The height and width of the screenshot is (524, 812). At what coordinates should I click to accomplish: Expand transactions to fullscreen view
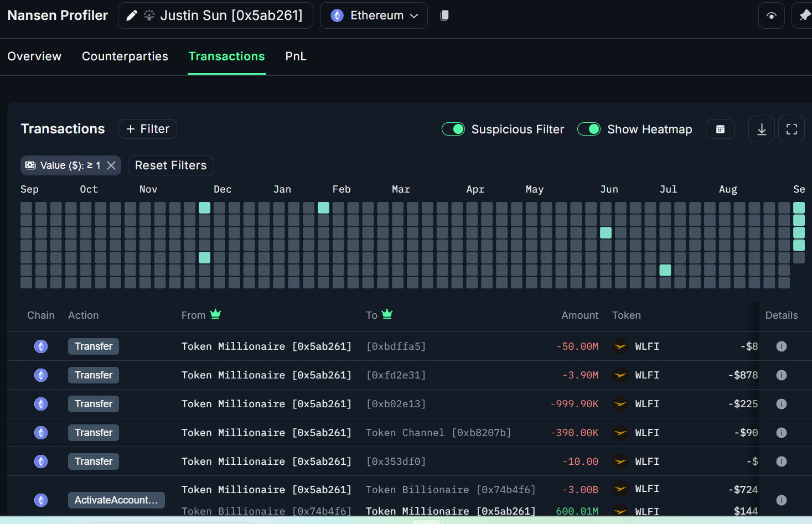(791, 128)
